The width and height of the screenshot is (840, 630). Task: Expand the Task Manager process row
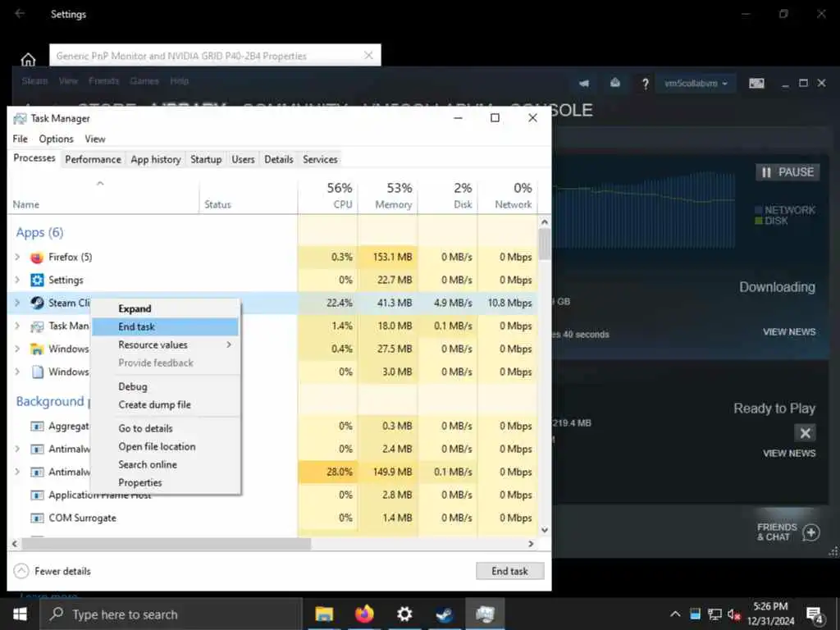pyautogui.click(x=18, y=326)
